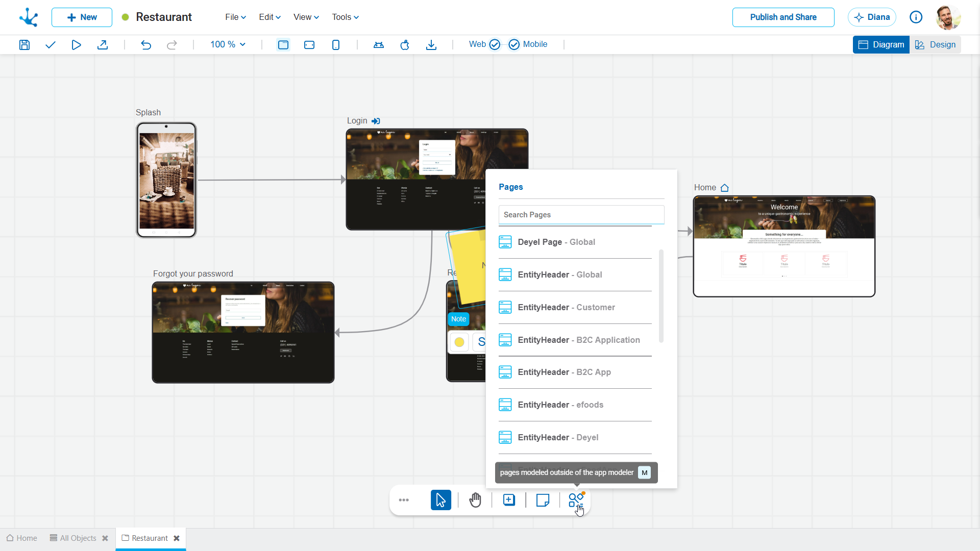This screenshot has width=980, height=551.
Task: Select the sticky note tool icon
Action: coord(543,500)
